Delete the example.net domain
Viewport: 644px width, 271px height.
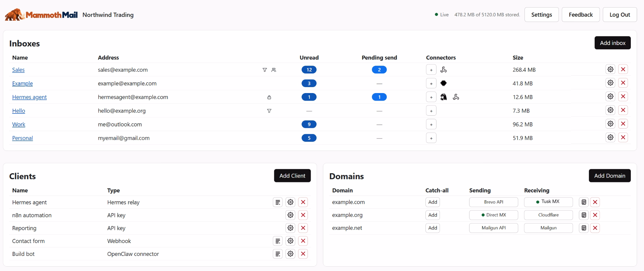595,228
